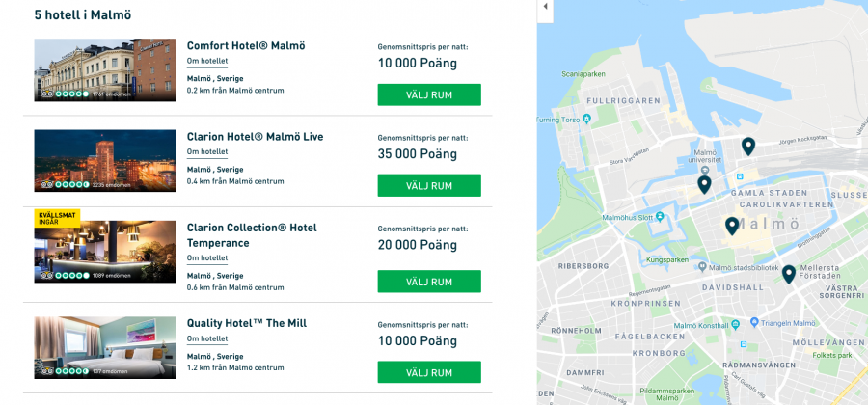Open Om hotellet for Quality Hotel The Mill
The image size is (868, 405).
coord(207,338)
